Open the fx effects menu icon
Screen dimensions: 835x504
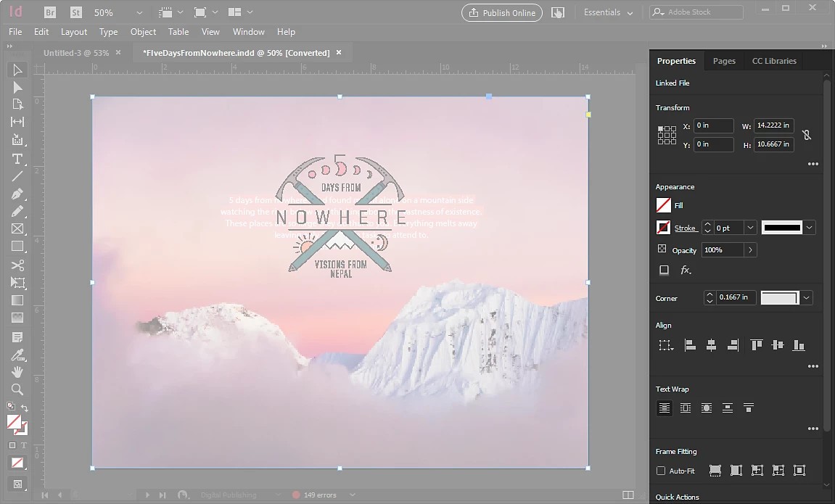coord(686,270)
